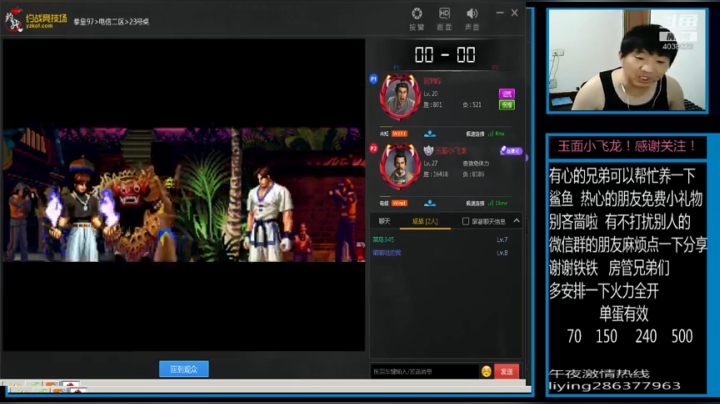Screen dimensions: 720x404
Task: Open the 按键 key settings icon
Action: point(417,19)
